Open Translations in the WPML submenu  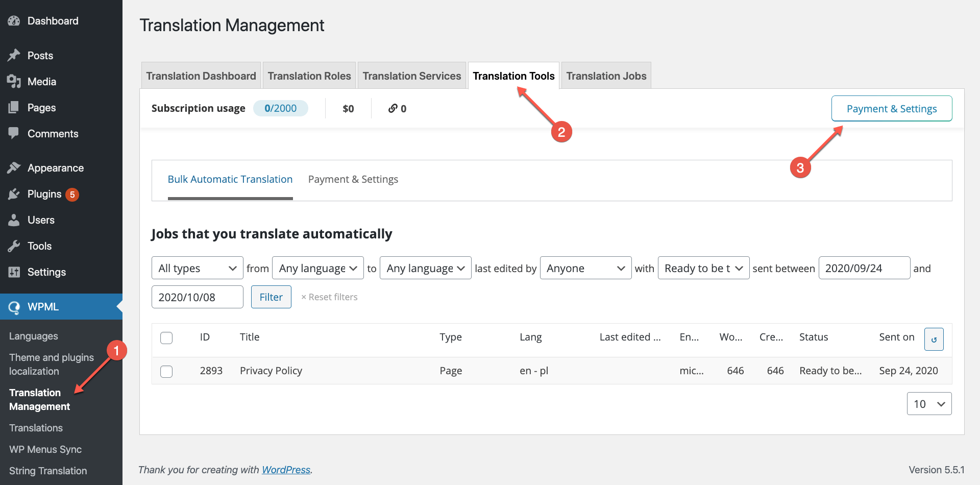pos(36,428)
